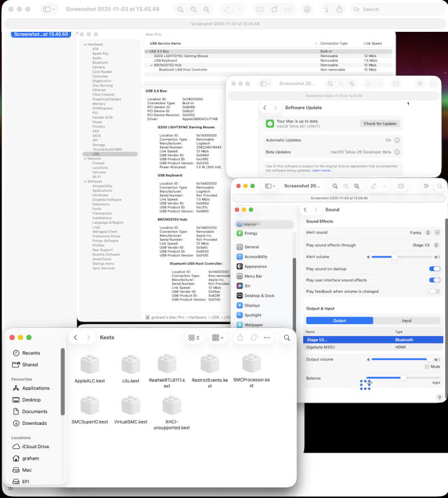Open the group-by dropdown in Kexts Finder toolbar
The width and height of the screenshot is (448, 498).
218,337
